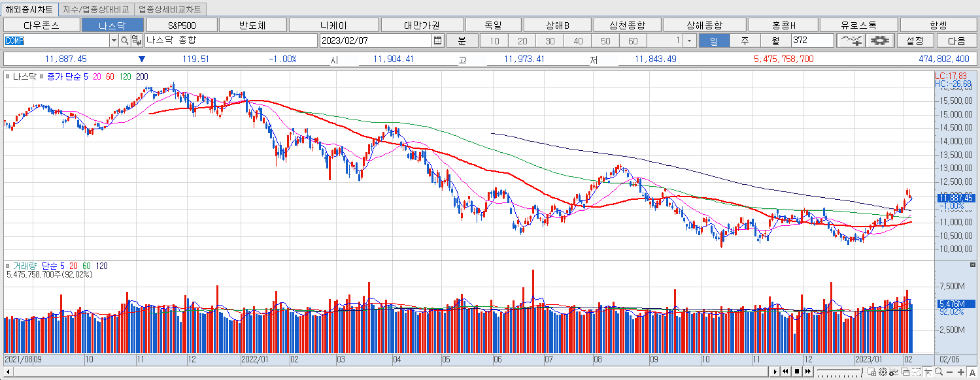Viewport: 980px width, 380px height.
Task: Open the 설정 settings button
Action: (914, 40)
